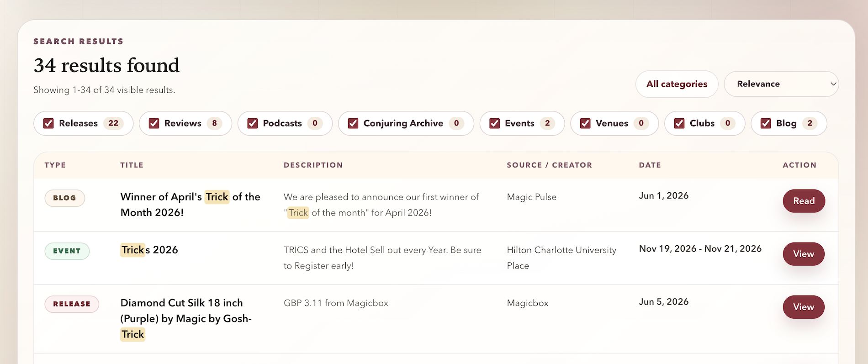This screenshot has width=868, height=364.
Task: Toggle the Blog filter checkbox
Action: coord(766,123)
